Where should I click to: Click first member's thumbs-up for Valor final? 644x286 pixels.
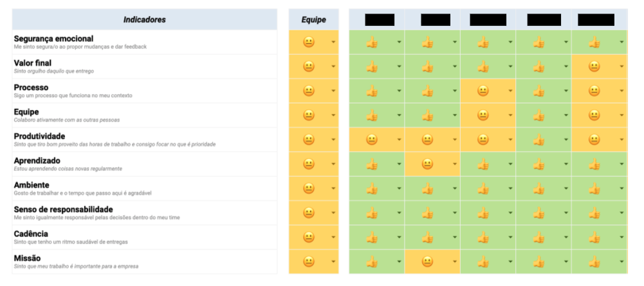tap(372, 66)
